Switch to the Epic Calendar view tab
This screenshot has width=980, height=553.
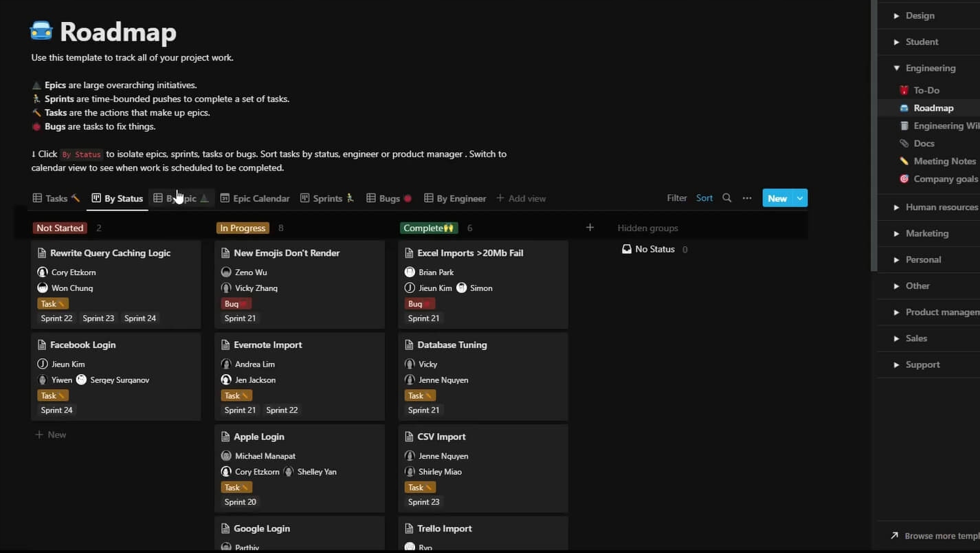click(x=254, y=198)
